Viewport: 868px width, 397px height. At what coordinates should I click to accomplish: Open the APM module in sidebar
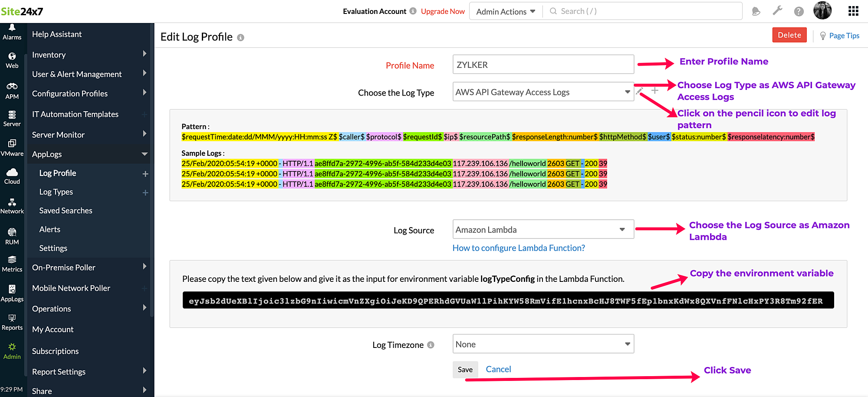12,90
